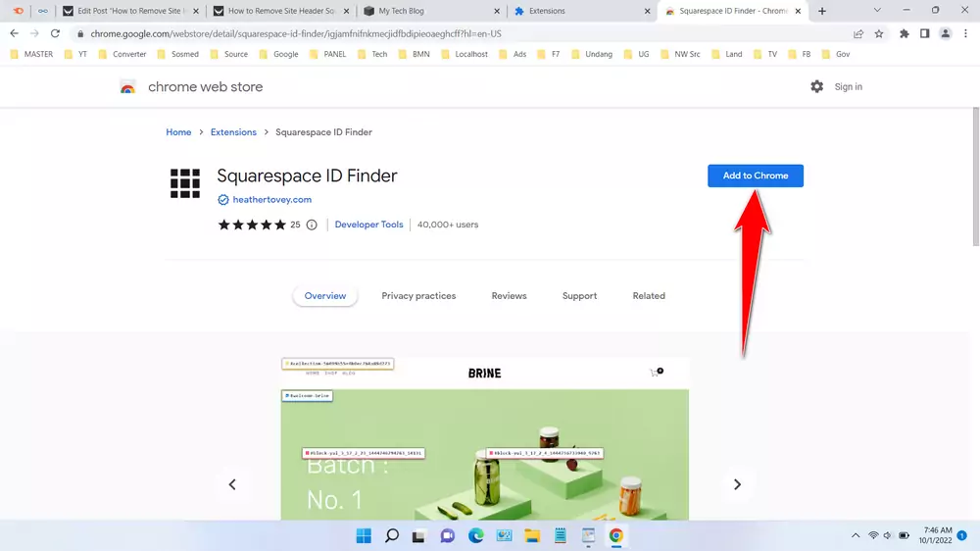Switch to the Extensions browser tab
The width and height of the screenshot is (980, 551).
580,11
